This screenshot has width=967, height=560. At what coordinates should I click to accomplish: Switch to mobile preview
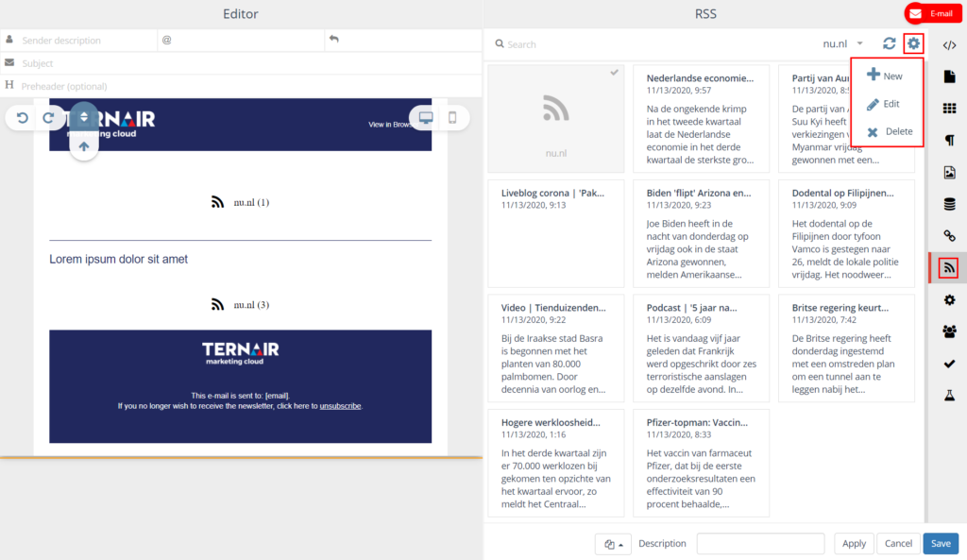(452, 117)
